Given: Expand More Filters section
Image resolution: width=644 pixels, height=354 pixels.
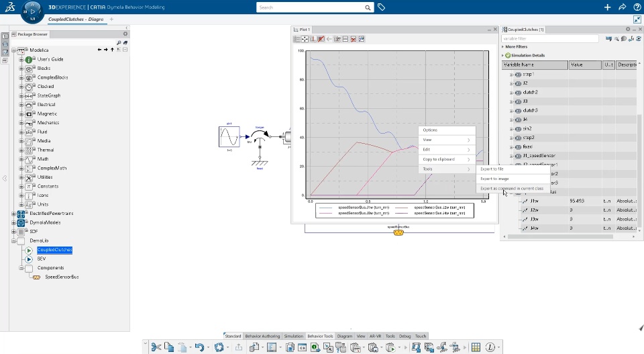Looking at the screenshot, I should click(x=502, y=47).
